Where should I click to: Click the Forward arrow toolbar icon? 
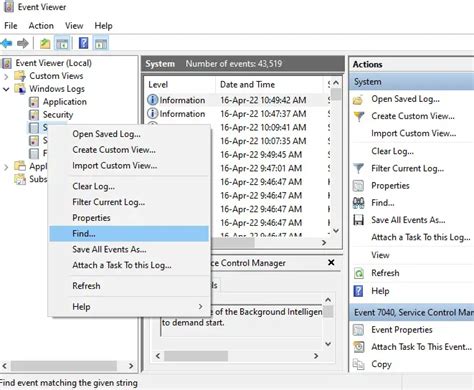pyautogui.click(x=23, y=43)
